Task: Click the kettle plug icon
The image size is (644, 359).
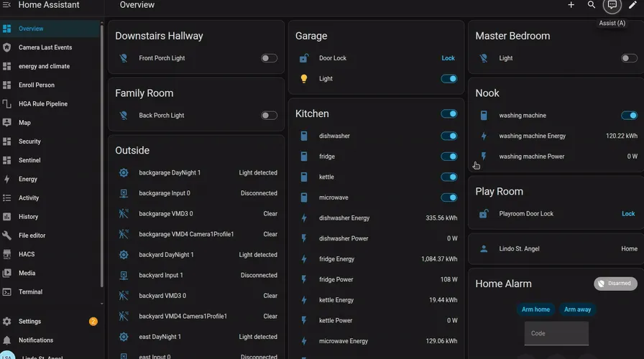Action: click(x=303, y=177)
